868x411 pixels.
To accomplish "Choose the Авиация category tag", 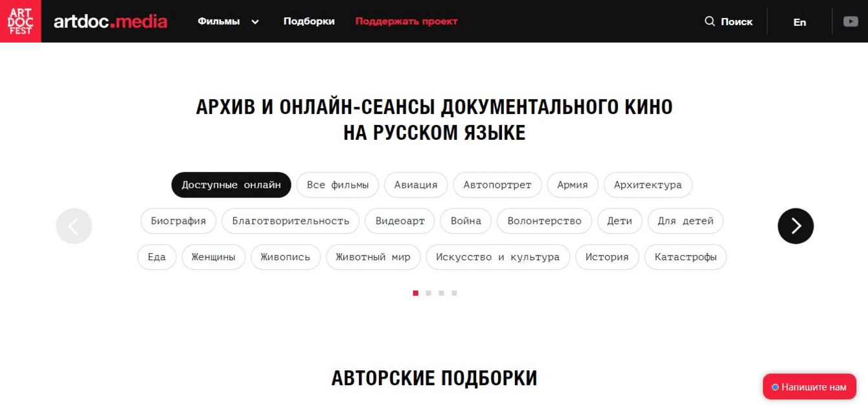I will click(x=416, y=184).
